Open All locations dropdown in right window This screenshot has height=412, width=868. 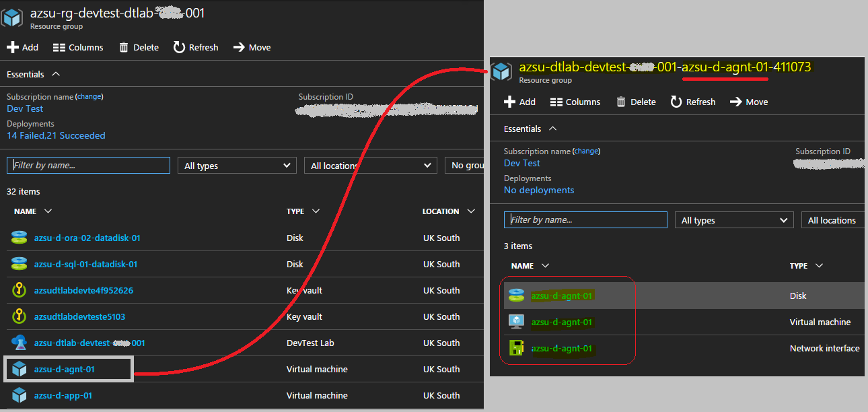tap(833, 220)
